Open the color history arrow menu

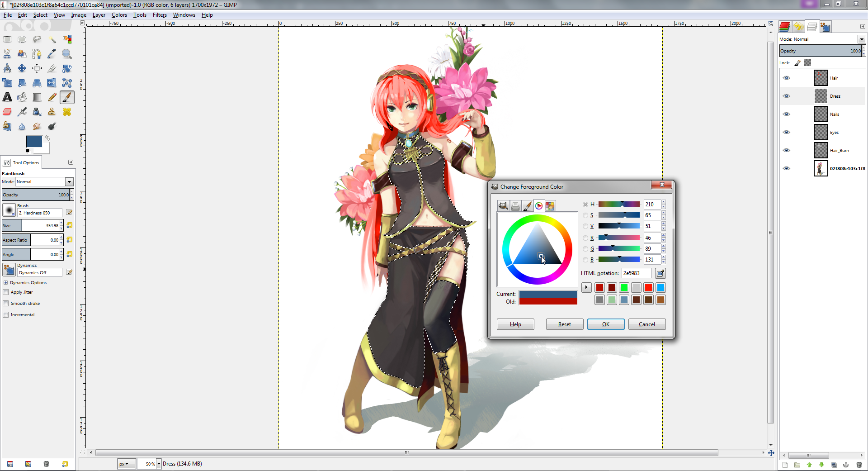[x=586, y=287]
